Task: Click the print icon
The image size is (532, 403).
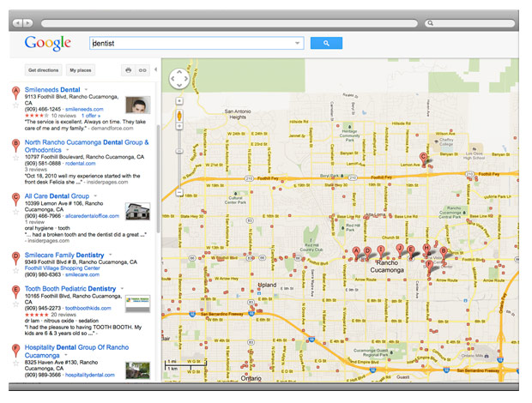Action: pos(129,70)
